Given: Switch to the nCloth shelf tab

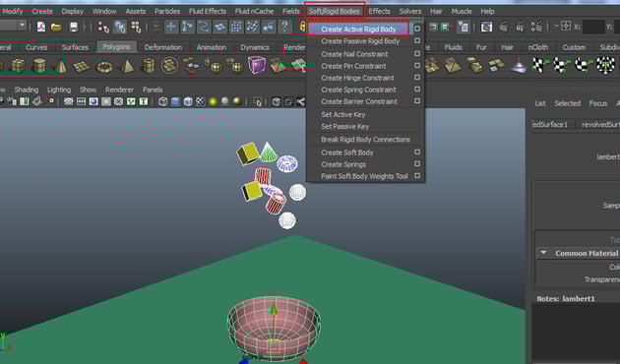Looking at the screenshot, I should [x=538, y=47].
